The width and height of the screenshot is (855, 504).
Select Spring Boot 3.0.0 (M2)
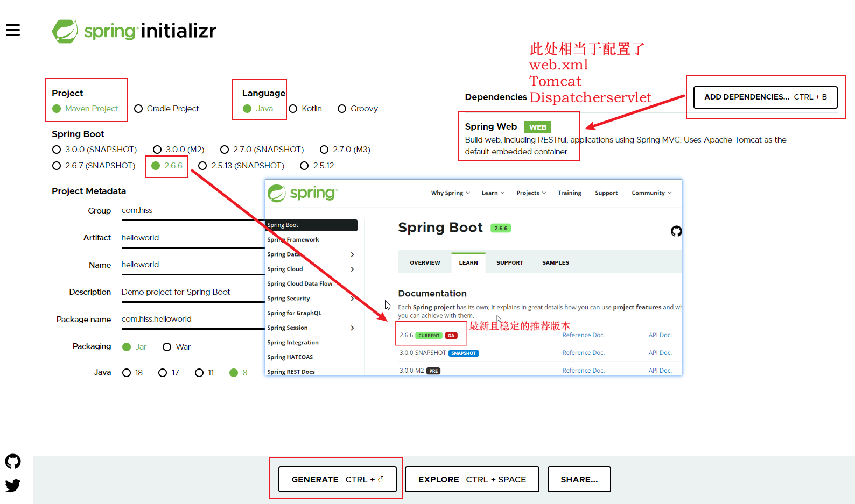[179, 150]
